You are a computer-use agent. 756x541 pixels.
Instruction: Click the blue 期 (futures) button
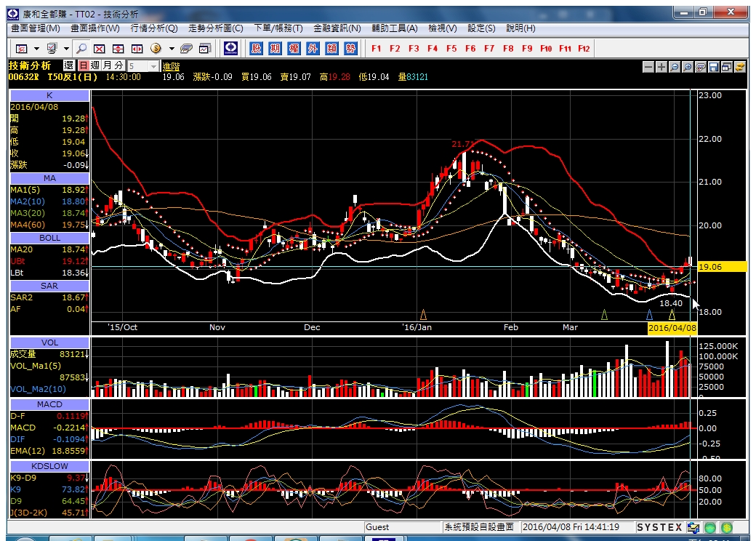(276, 48)
